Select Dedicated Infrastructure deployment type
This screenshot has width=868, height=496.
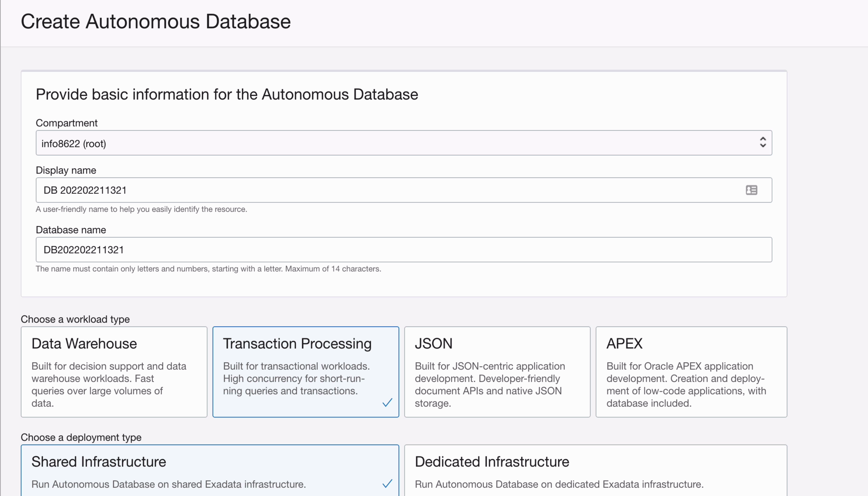coord(595,470)
